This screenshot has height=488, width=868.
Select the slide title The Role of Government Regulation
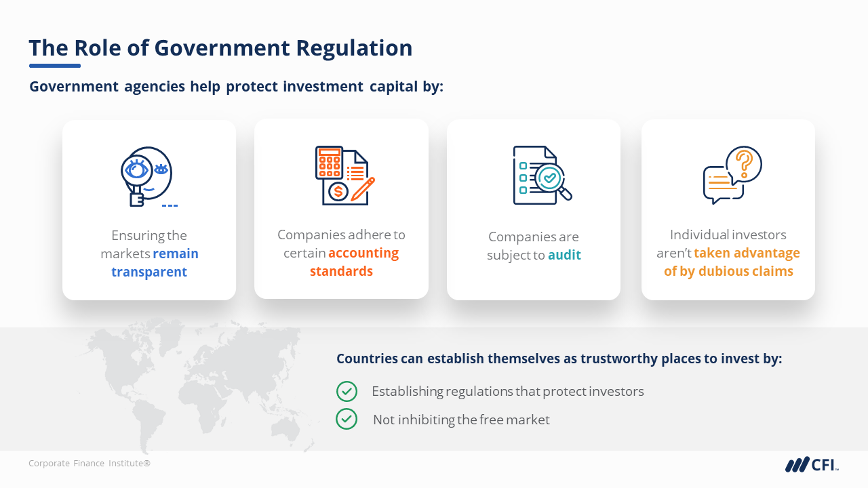coord(220,48)
